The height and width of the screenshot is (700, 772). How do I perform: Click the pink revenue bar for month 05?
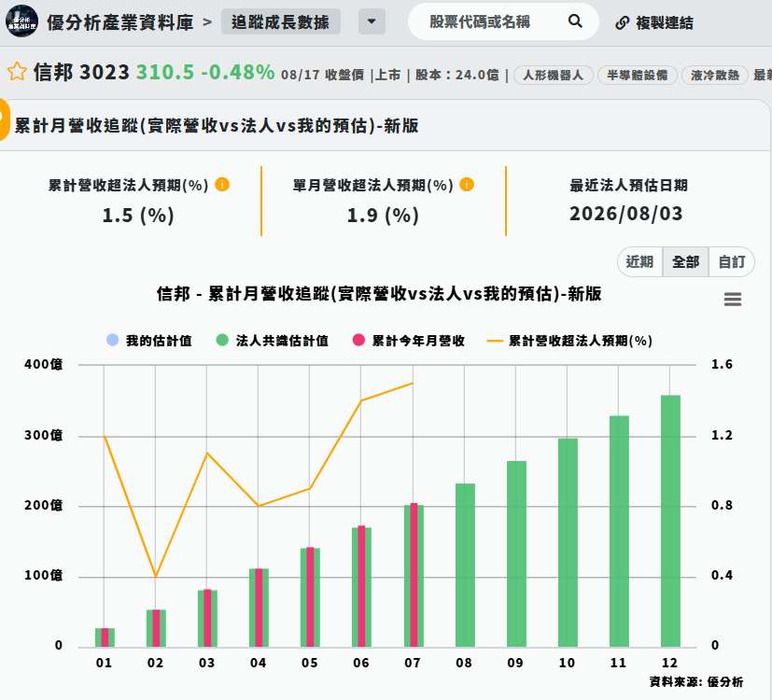pyautogui.click(x=310, y=596)
